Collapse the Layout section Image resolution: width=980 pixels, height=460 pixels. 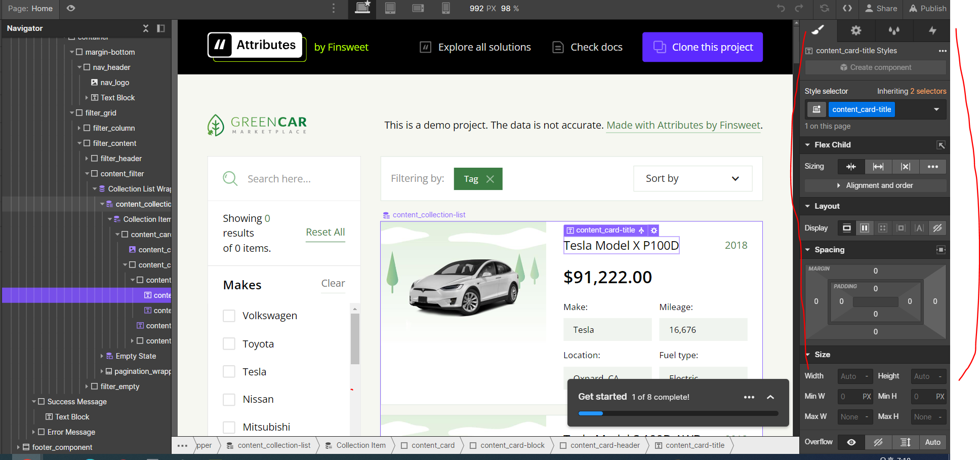808,206
